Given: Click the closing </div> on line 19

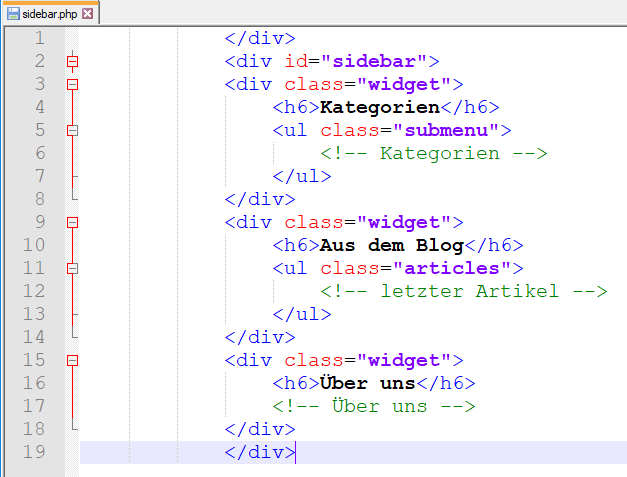Looking at the screenshot, I should click(x=260, y=452).
